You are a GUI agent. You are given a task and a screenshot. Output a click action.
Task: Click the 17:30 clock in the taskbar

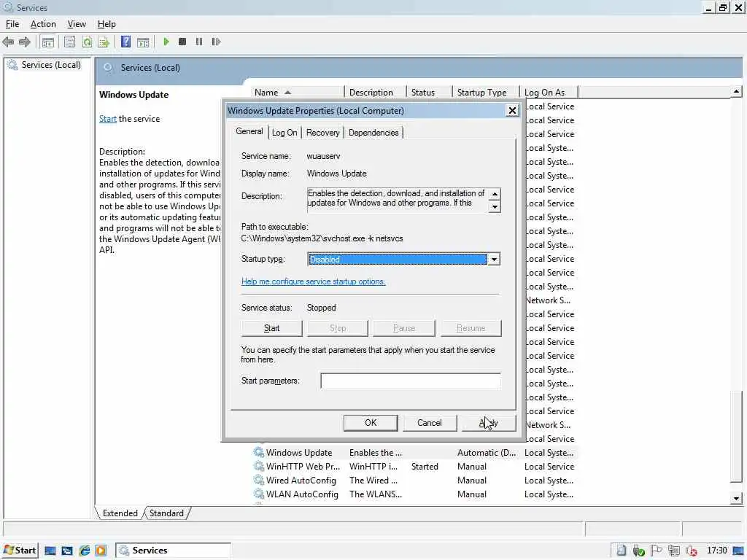(x=717, y=551)
